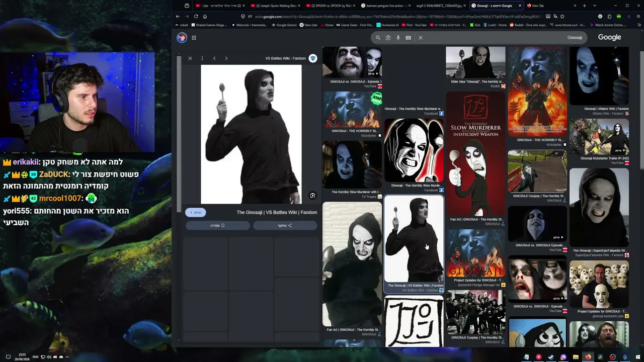Click the Save button below the preview
The width and height of the screenshot is (644, 362).
tap(217, 226)
